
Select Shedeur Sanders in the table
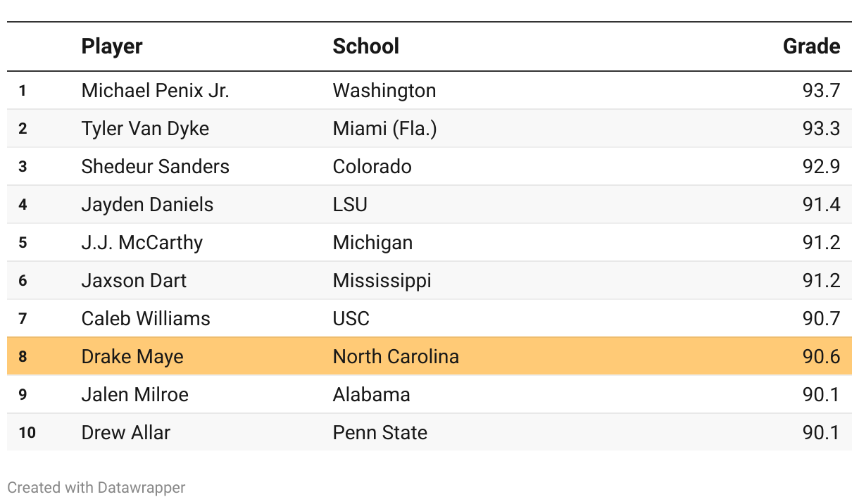click(x=155, y=167)
